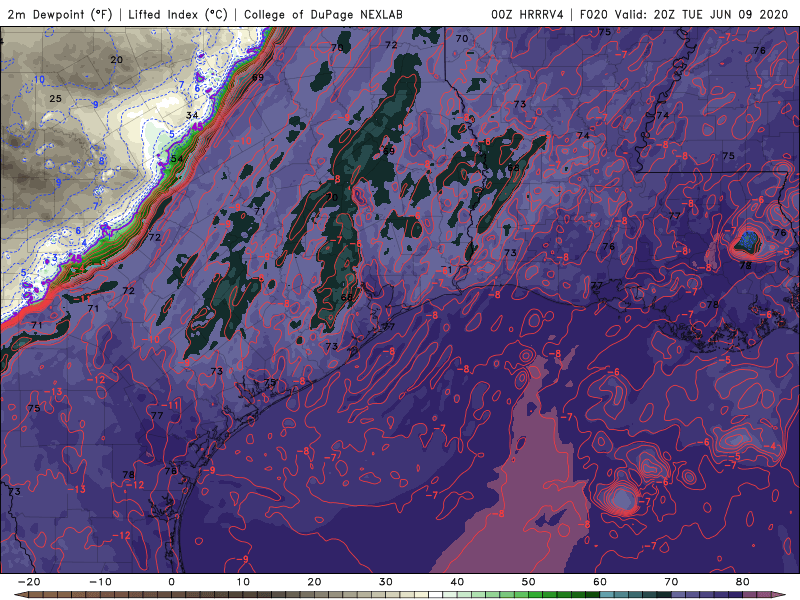This screenshot has height=600, width=800.
Task: Click the 60 label on color scale
Action: [x=600, y=582]
